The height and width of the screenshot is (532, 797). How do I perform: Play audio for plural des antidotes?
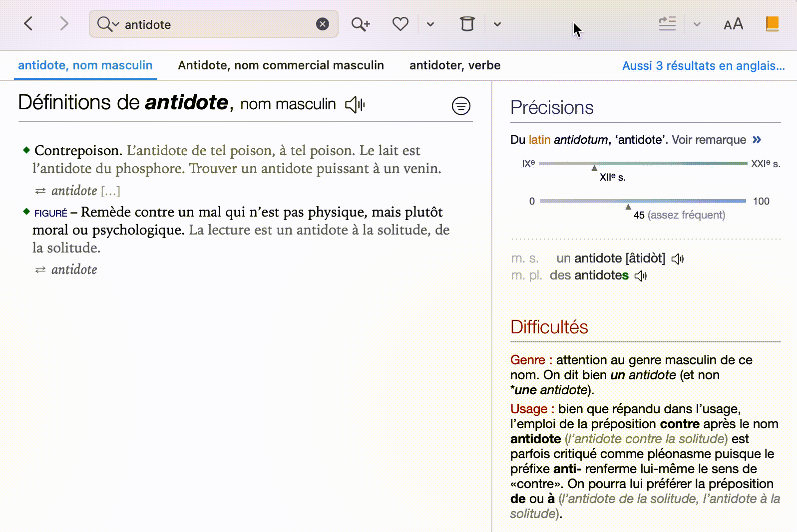point(641,276)
